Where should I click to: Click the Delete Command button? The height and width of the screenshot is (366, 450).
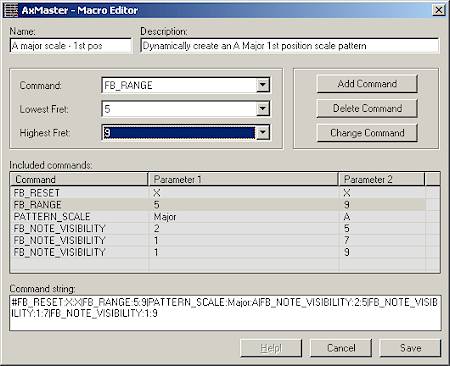[367, 108]
